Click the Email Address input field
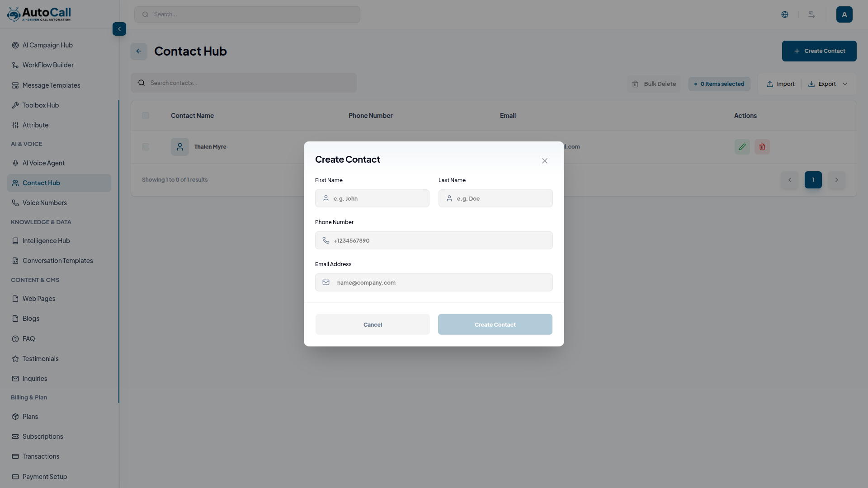868x488 pixels. 434,282
